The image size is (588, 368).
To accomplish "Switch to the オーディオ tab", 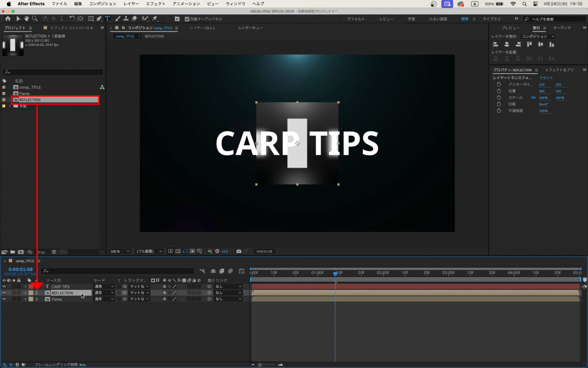I will 561,28.
